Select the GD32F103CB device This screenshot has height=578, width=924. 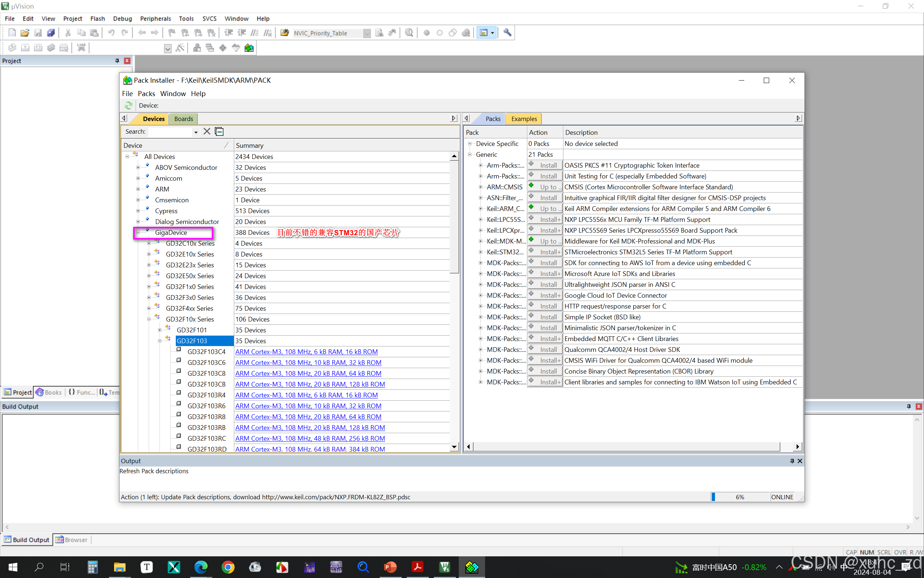206,384
